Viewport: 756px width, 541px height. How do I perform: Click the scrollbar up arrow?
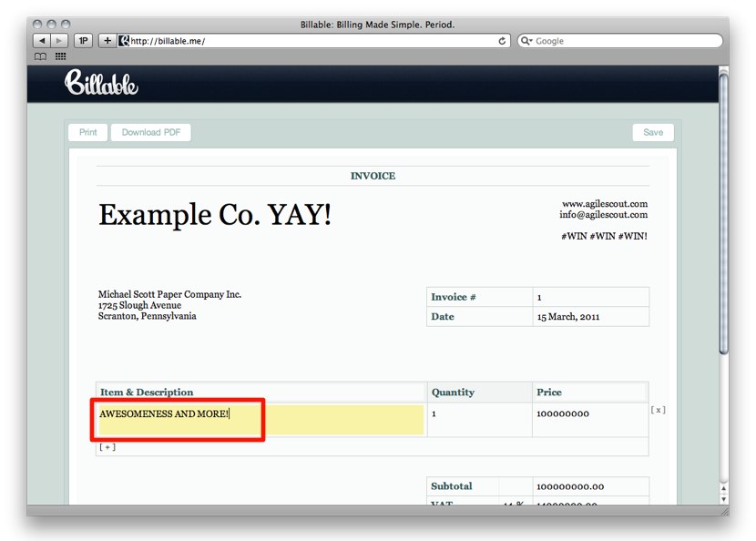click(723, 488)
